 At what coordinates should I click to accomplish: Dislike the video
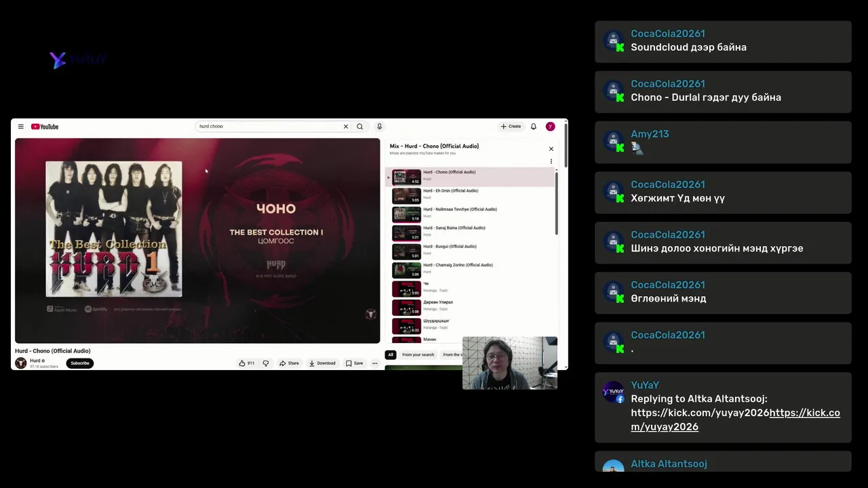point(266,363)
